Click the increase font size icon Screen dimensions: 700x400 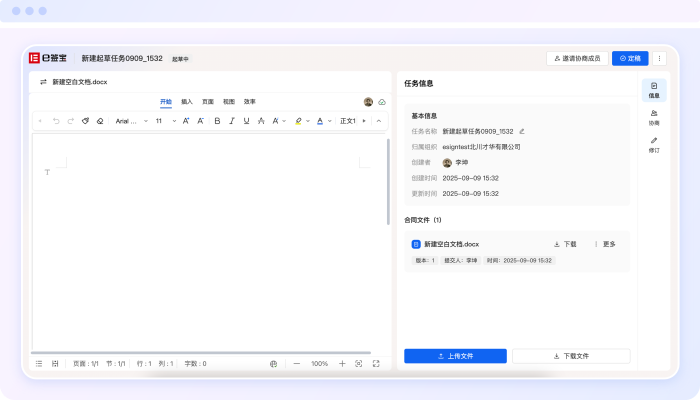tap(186, 121)
